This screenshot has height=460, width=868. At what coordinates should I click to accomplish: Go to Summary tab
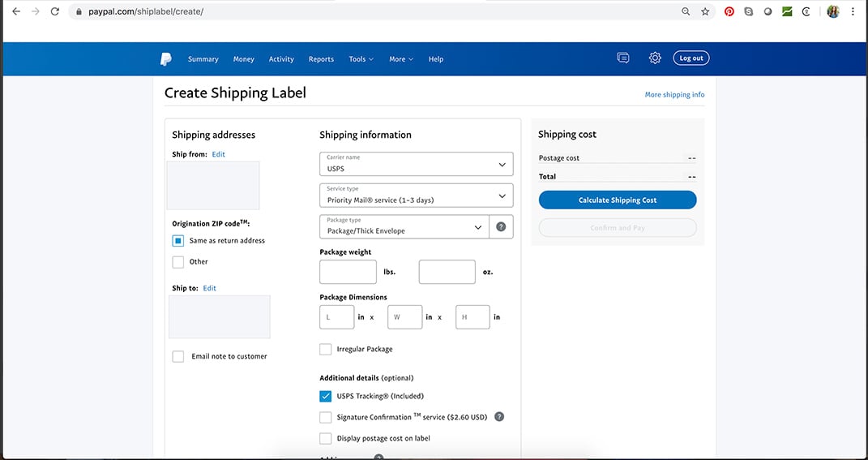pos(203,58)
